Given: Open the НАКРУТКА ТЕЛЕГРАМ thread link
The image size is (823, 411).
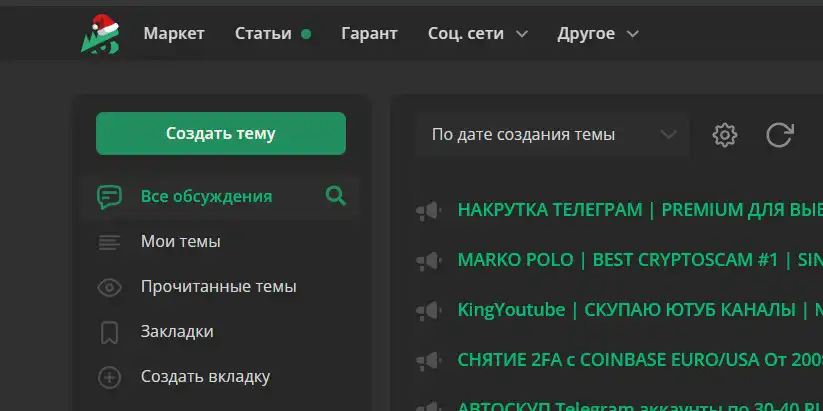Looking at the screenshot, I should 640,210.
